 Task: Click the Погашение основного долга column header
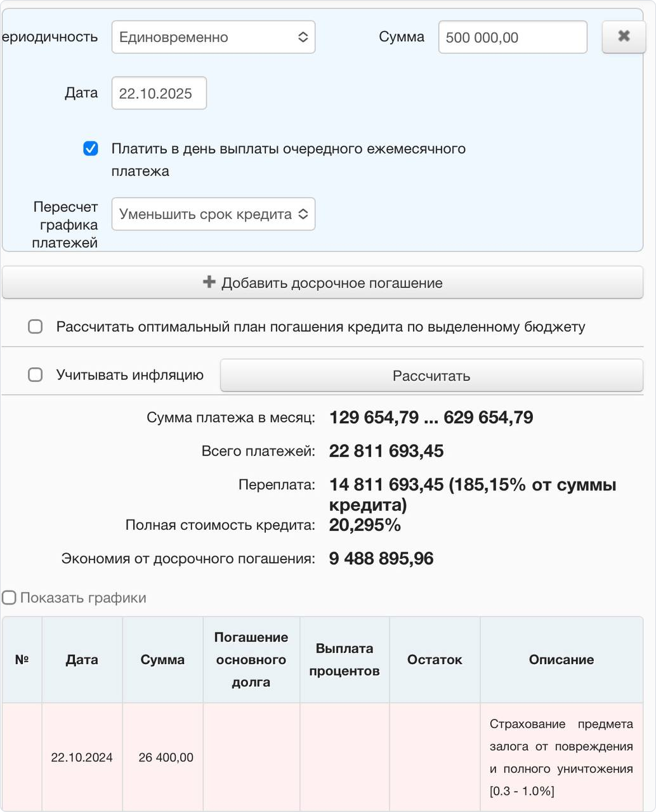[251, 660]
